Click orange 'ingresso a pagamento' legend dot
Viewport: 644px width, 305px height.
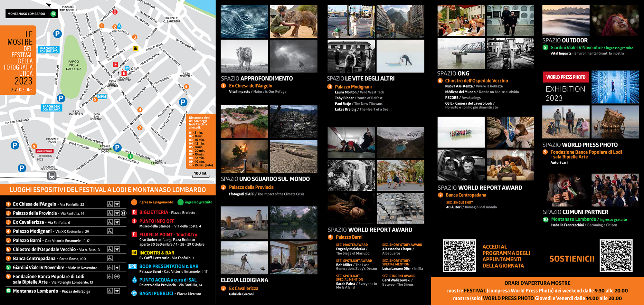[134, 202]
